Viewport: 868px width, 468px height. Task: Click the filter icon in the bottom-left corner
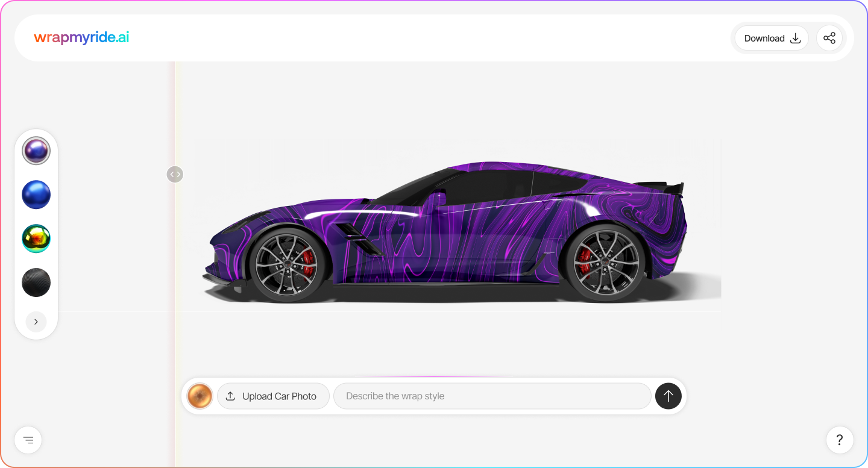[x=28, y=440]
